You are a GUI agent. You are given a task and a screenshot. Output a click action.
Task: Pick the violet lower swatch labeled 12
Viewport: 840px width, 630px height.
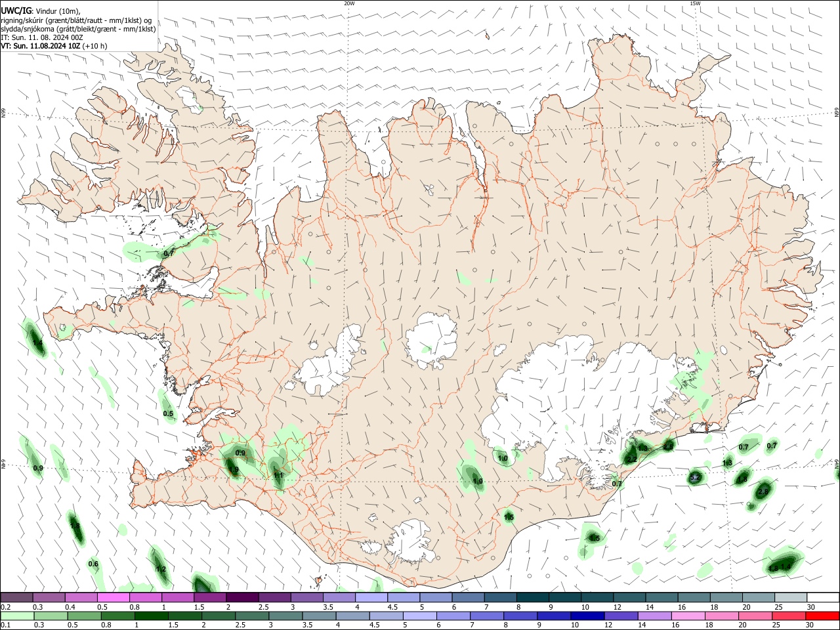pyautogui.click(x=621, y=616)
